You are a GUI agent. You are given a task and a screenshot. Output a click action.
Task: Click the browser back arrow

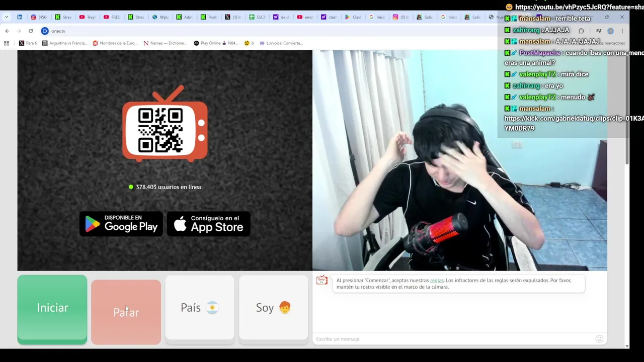pos(7,31)
